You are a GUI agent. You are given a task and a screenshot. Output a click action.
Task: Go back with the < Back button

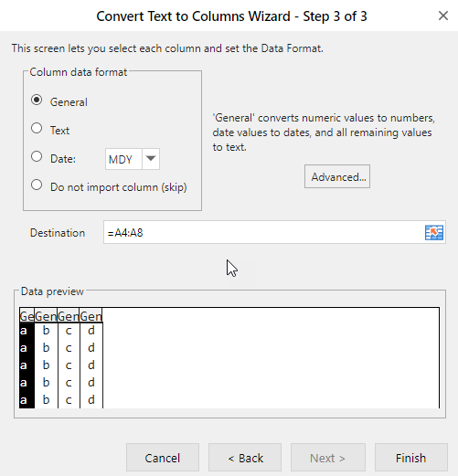point(245,458)
